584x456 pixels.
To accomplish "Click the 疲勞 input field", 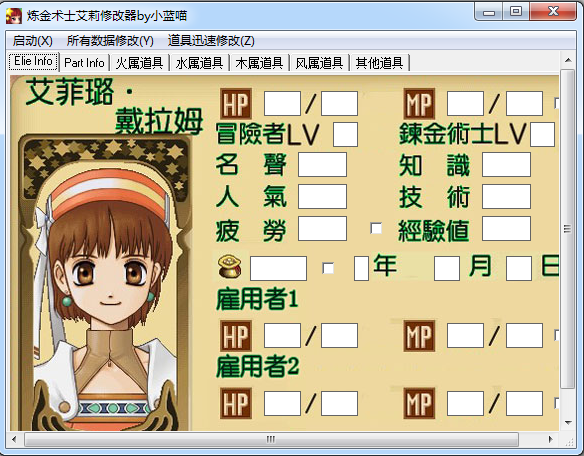I will [322, 228].
